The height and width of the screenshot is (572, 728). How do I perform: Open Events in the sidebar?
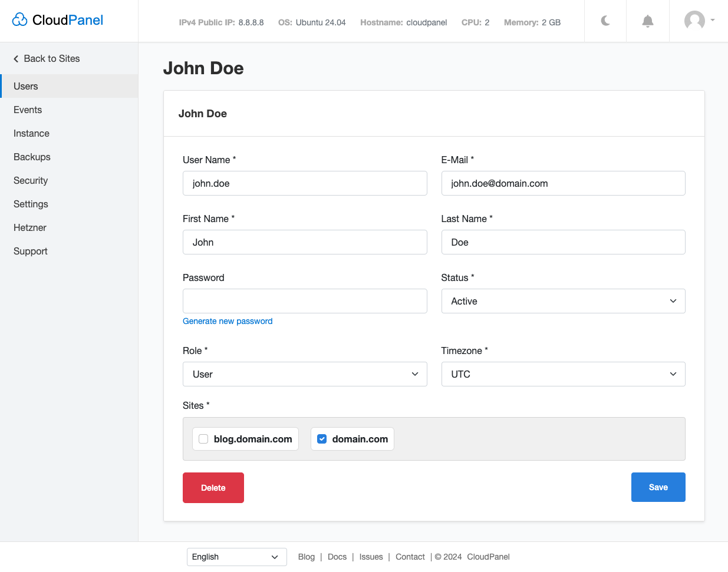28,110
